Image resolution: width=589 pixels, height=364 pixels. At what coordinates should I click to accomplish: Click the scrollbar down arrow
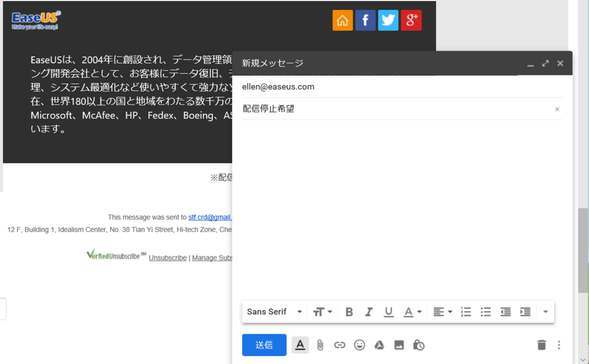(x=583, y=359)
